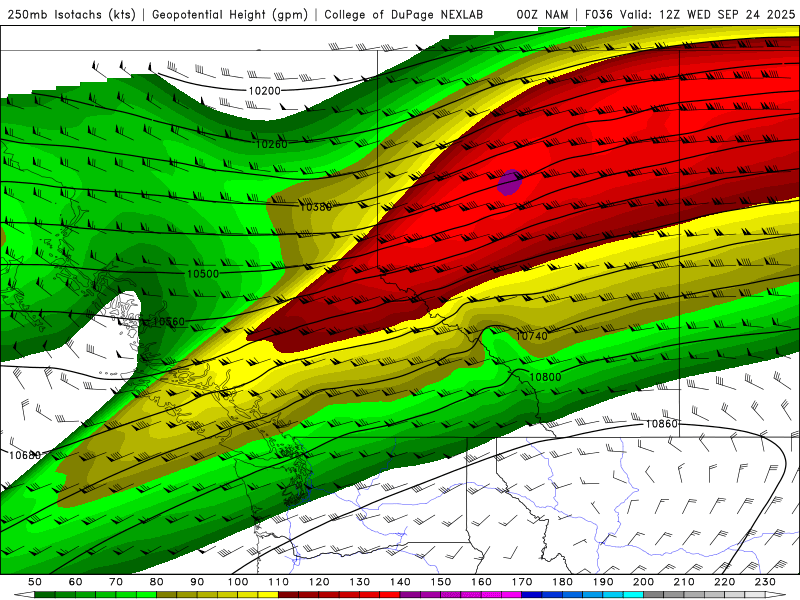Click the 150 knot value on the color scale
The height and width of the screenshot is (600, 800).
441,582
